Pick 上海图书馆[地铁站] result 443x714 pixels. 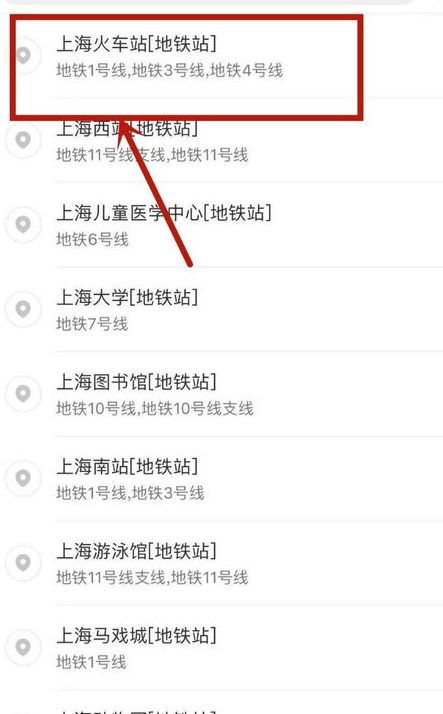point(221,393)
